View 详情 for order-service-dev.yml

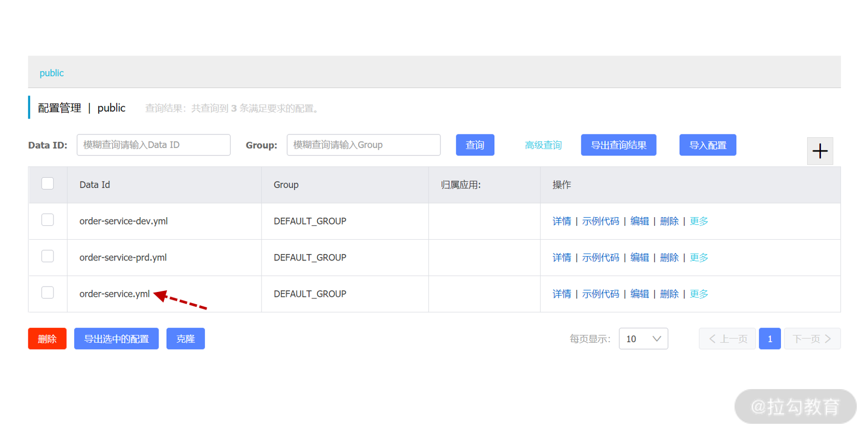tap(562, 221)
